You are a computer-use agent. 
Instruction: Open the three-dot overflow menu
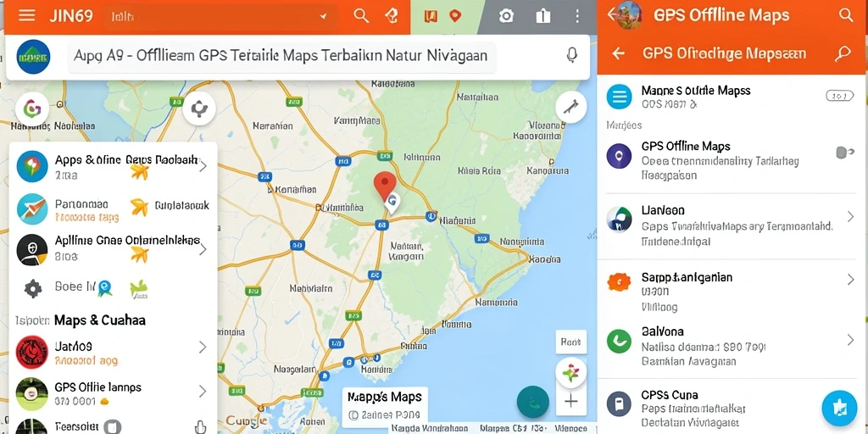pyautogui.click(x=577, y=16)
